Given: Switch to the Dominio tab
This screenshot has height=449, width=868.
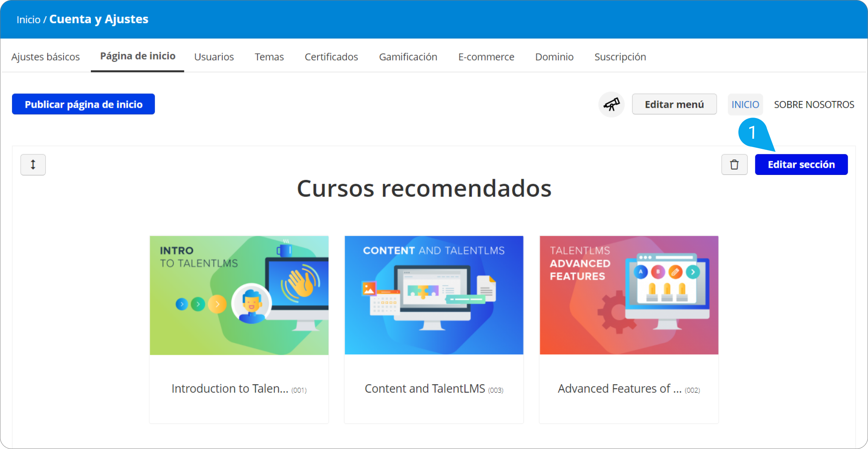Looking at the screenshot, I should (554, 57).
